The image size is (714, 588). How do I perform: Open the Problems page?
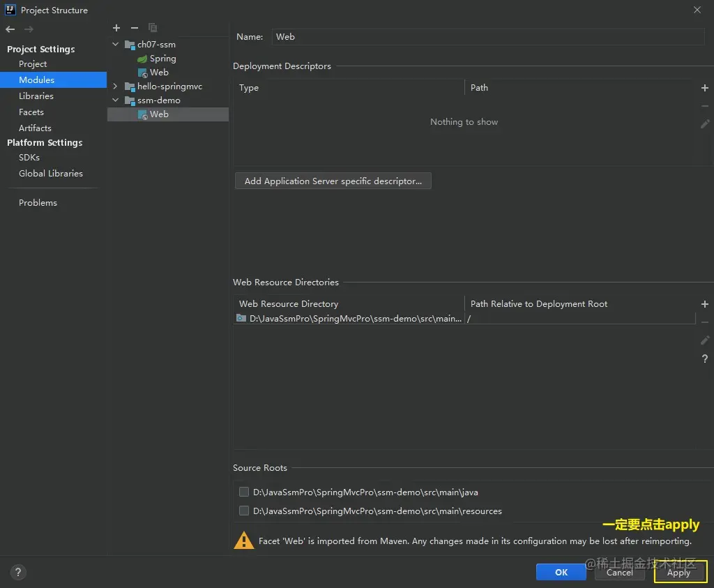tap(38, 203)
